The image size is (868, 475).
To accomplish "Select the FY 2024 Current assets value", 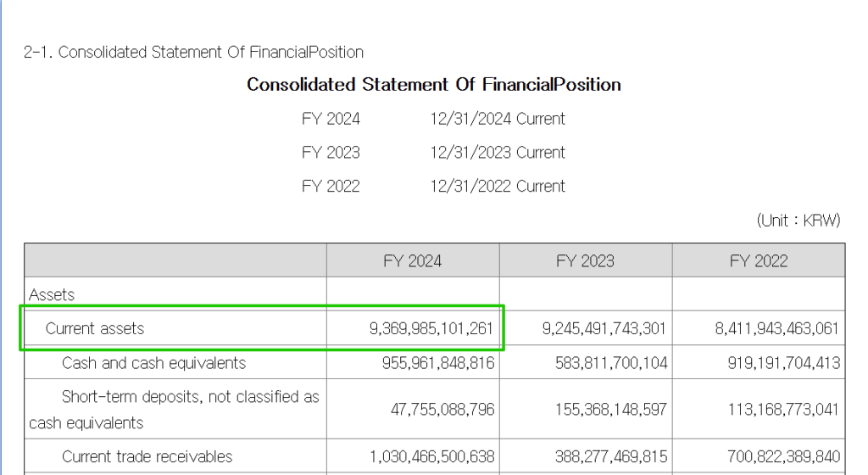I will click(431, 328).
